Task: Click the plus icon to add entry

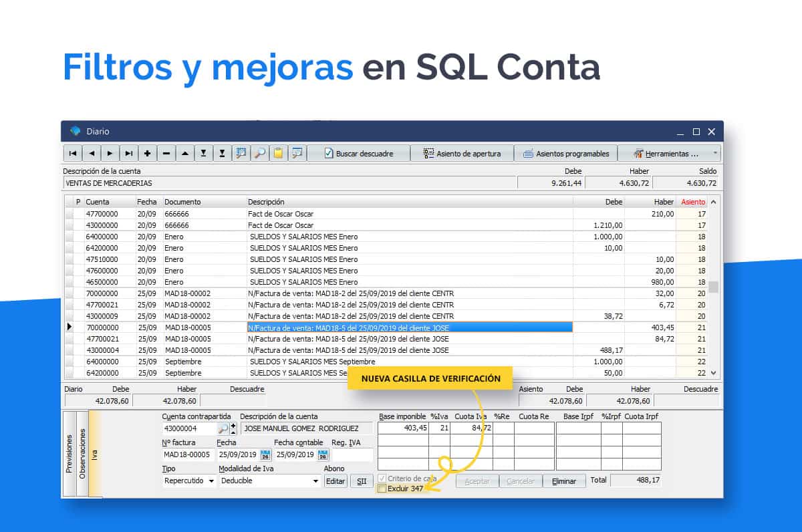Action: pos(147,154)
